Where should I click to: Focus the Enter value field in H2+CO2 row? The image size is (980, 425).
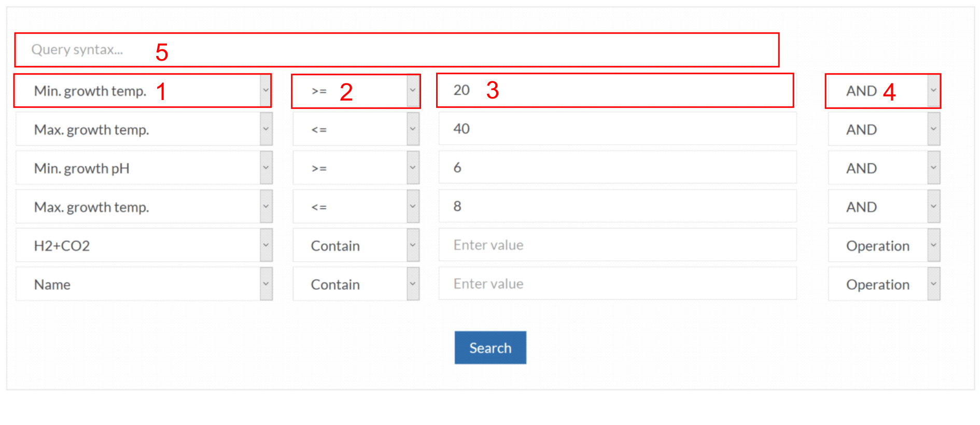pyautogui.click(x=617, y=245)
